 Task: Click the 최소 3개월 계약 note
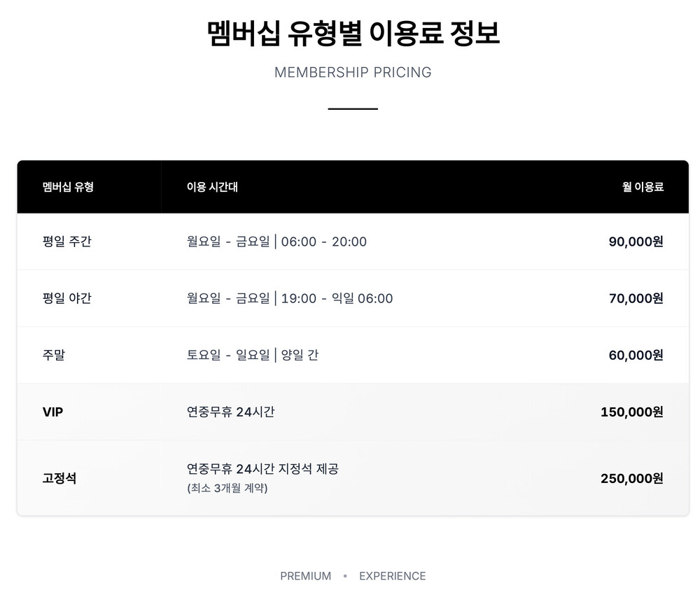227,488
